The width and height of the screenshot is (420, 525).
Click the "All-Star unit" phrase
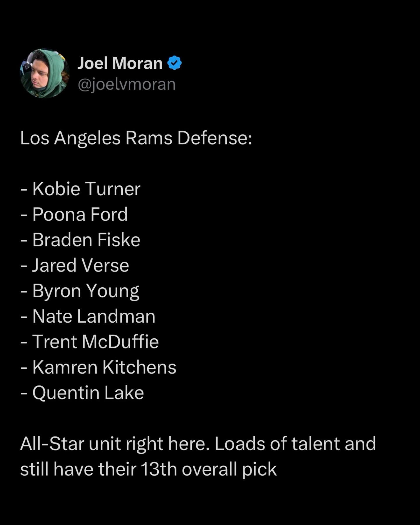click(x=70, y=444)
